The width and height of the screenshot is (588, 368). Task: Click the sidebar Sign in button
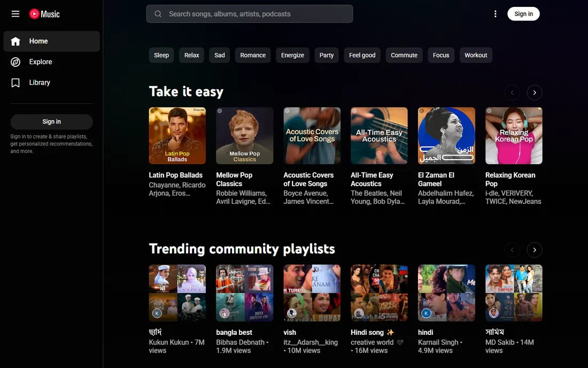[x=51, y=121]
